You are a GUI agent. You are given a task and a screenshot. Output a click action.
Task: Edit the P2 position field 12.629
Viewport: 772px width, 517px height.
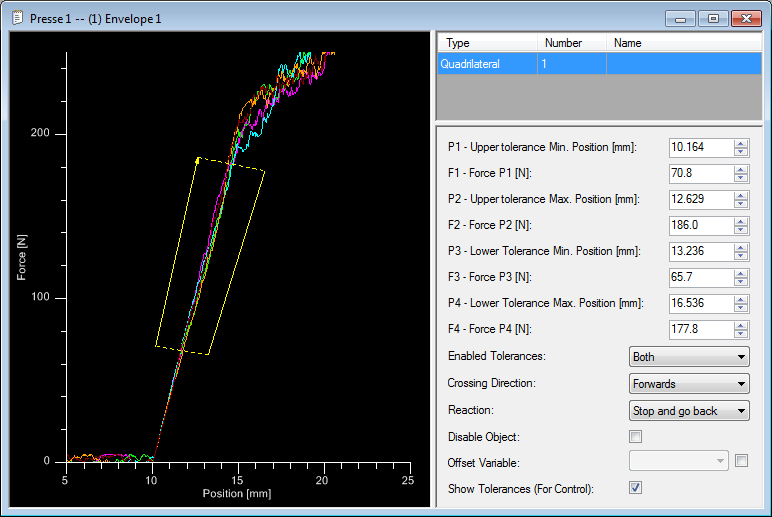point(701,199)
